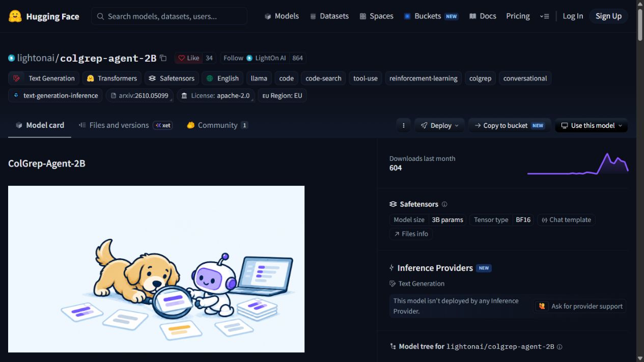This screenshot has height=362, width=644.
Task: Open the License apache-2.0 tag menu
Action: (215, 96)
